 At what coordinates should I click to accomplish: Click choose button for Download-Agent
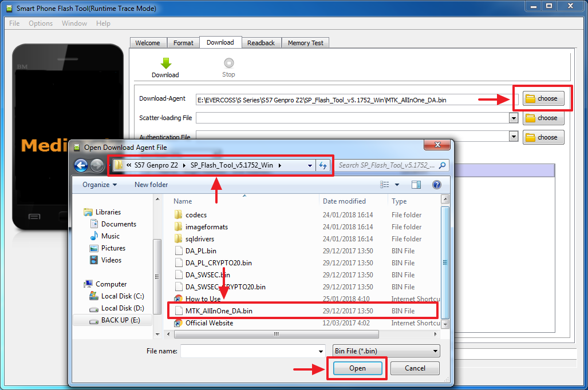(x=543, y=98)
